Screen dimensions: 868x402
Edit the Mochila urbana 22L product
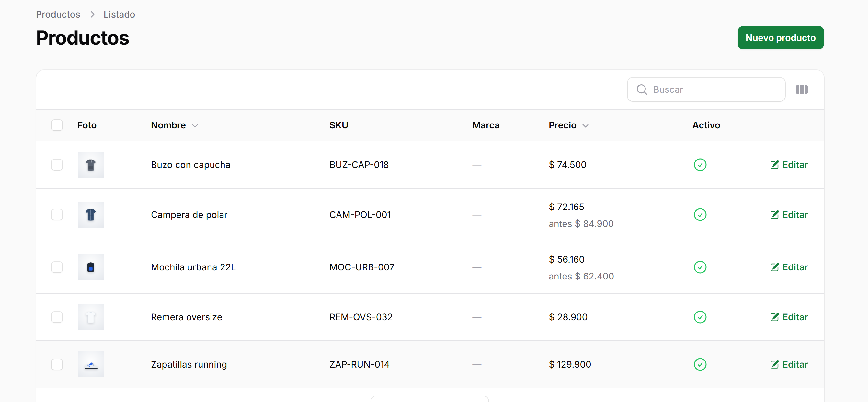(x=789, y=267)
